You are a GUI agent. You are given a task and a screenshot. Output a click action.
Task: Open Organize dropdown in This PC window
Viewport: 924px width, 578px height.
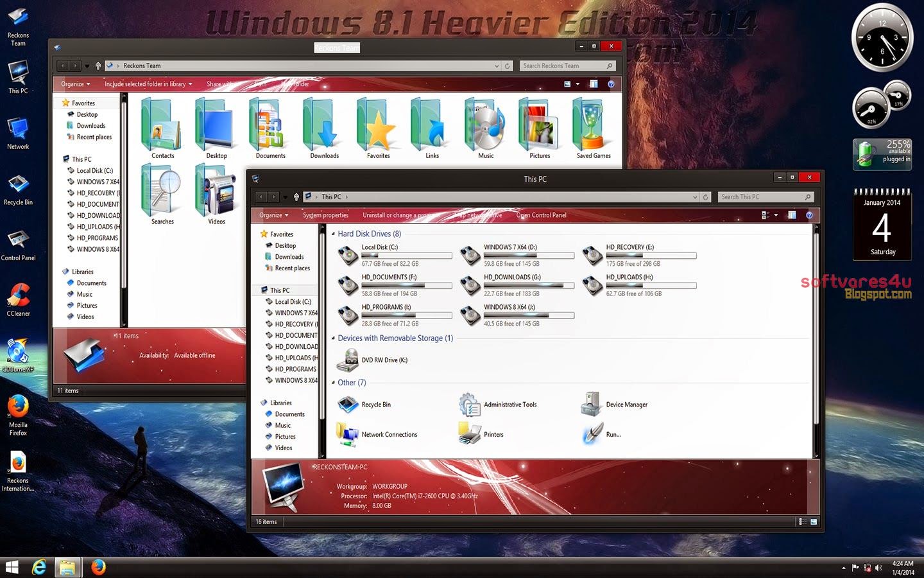pyautogui.click(x=274, y=215)
